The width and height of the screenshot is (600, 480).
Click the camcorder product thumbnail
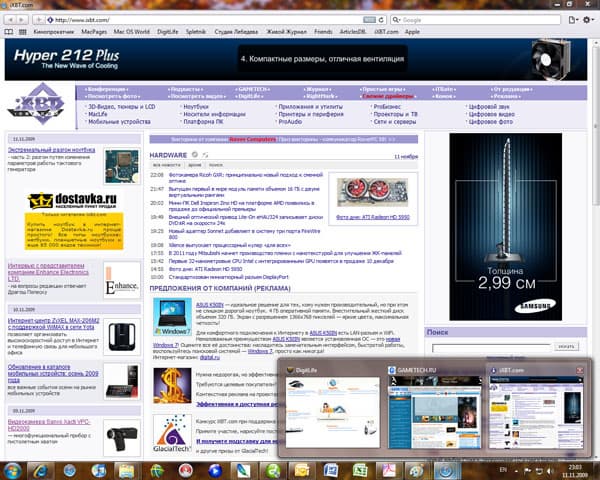[122, 438]
